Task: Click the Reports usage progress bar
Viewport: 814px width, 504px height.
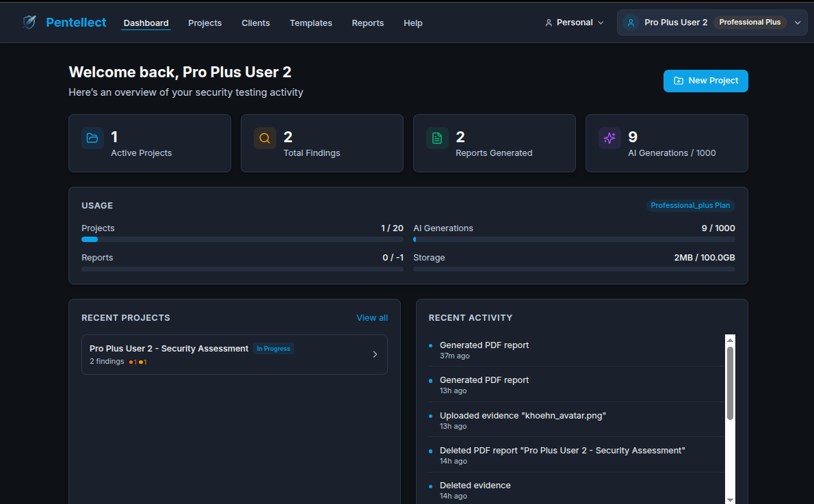Action: tap(242, 269)
